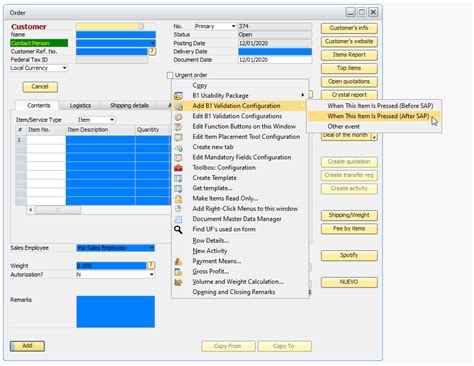Click the Make Items Read Only lock icon
This screenshot has width=474, height=366.
178,199
